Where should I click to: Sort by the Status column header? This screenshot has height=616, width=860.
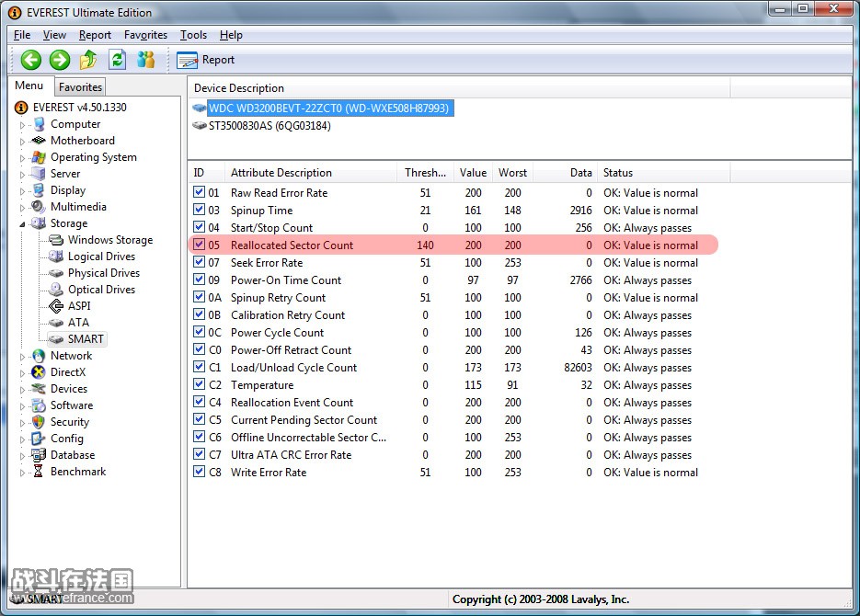[664, 173]
